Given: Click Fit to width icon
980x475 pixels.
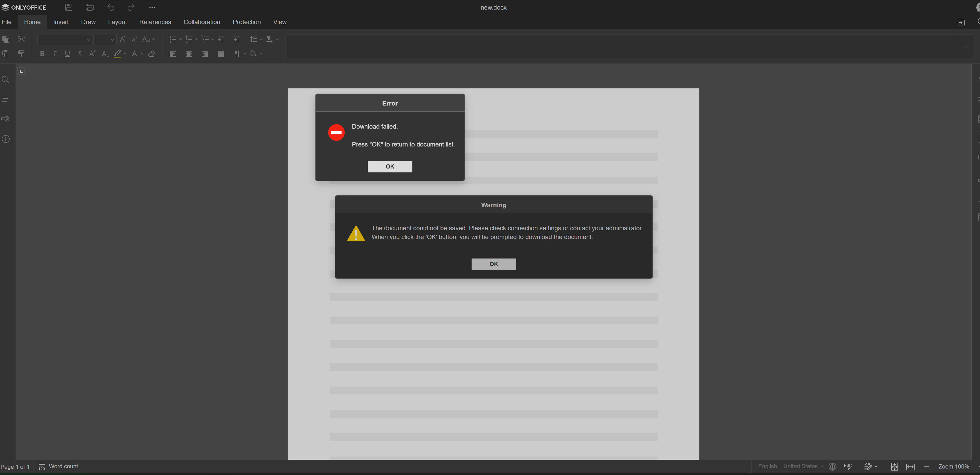Looking at the screenshot, I should pyautogui.click(x=910, y=466).
